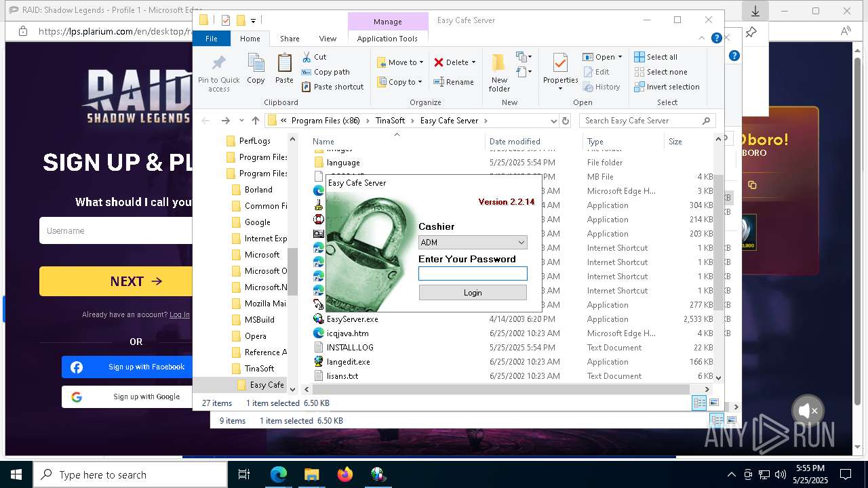Switch to the Share ribbon tab

[290, 39]
